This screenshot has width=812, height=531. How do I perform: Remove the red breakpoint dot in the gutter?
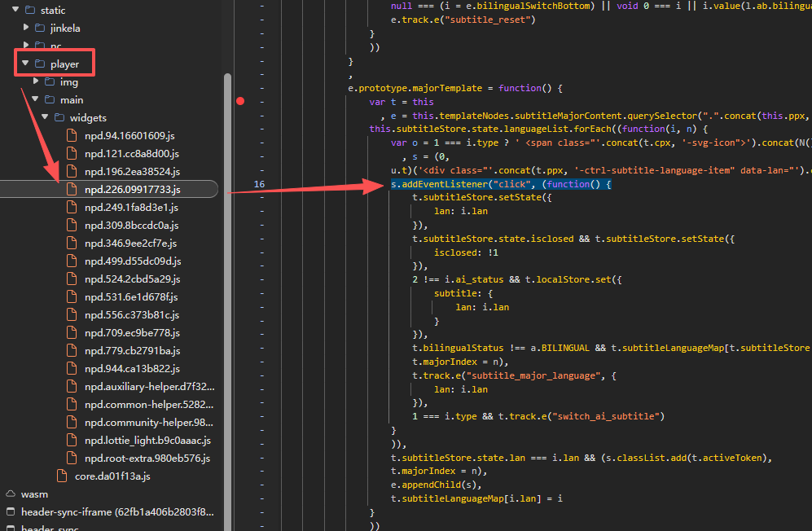click(x=240, y=102)
